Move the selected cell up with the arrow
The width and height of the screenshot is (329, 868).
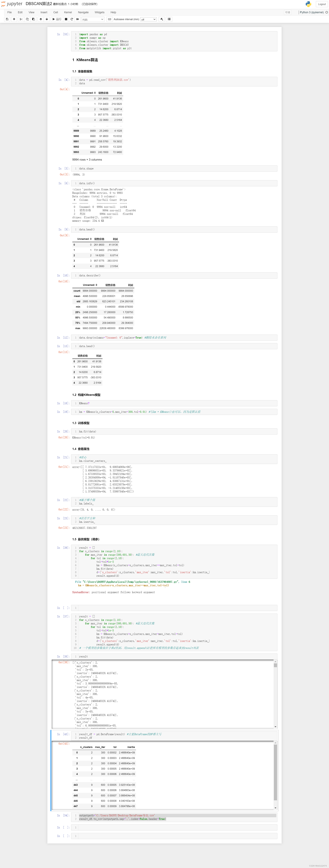tap(41, 19)
